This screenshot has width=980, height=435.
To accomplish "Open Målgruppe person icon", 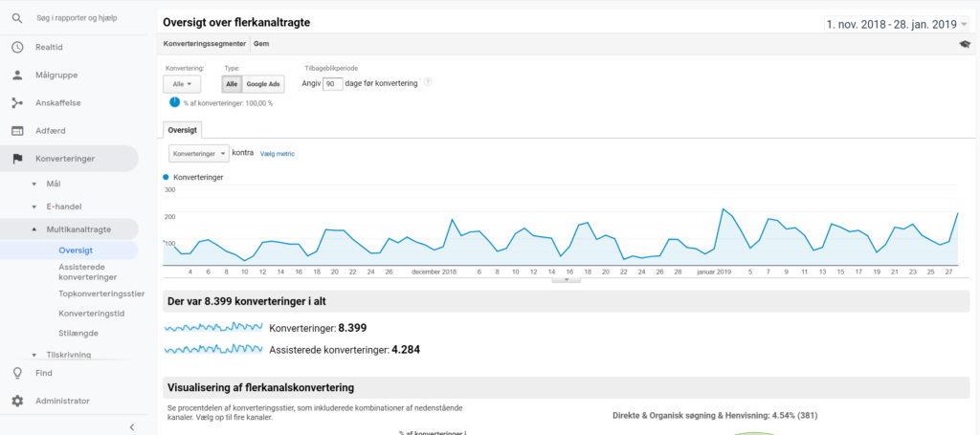I will pyautogui.click(x=17, y=75).
